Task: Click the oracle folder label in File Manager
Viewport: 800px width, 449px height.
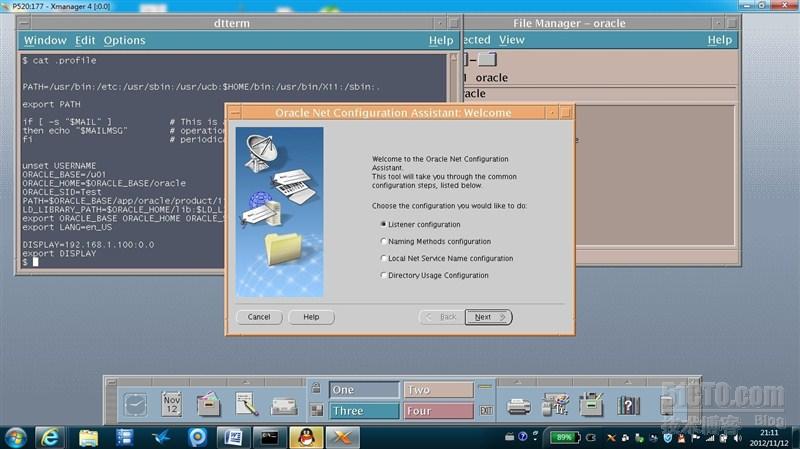Action: tap(491, 78)
